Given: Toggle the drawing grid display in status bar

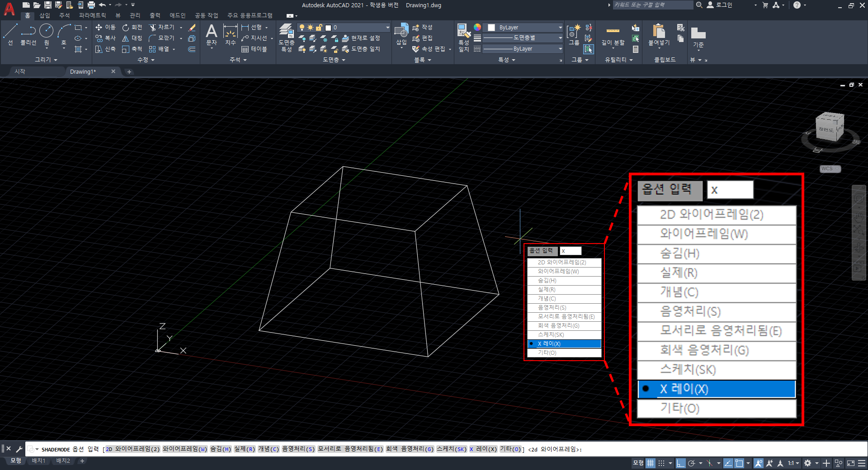Looking at the screenshot, I should coord(651,463).
